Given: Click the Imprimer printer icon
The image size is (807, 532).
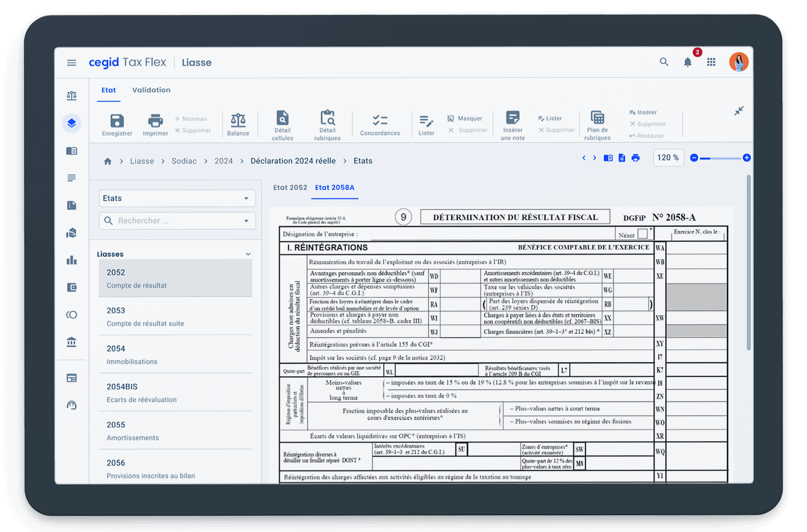Looking at the screenshot, I should (155, 121).
